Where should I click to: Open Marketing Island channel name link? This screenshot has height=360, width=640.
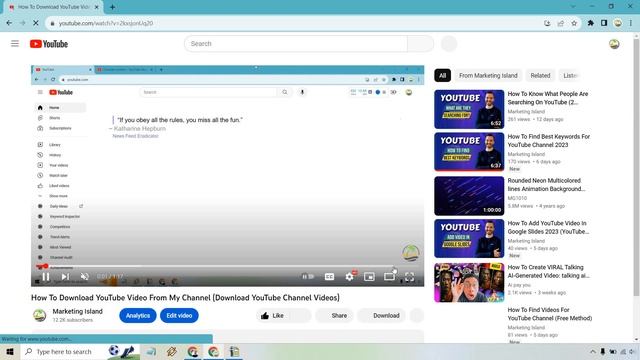tap(78, 311)
